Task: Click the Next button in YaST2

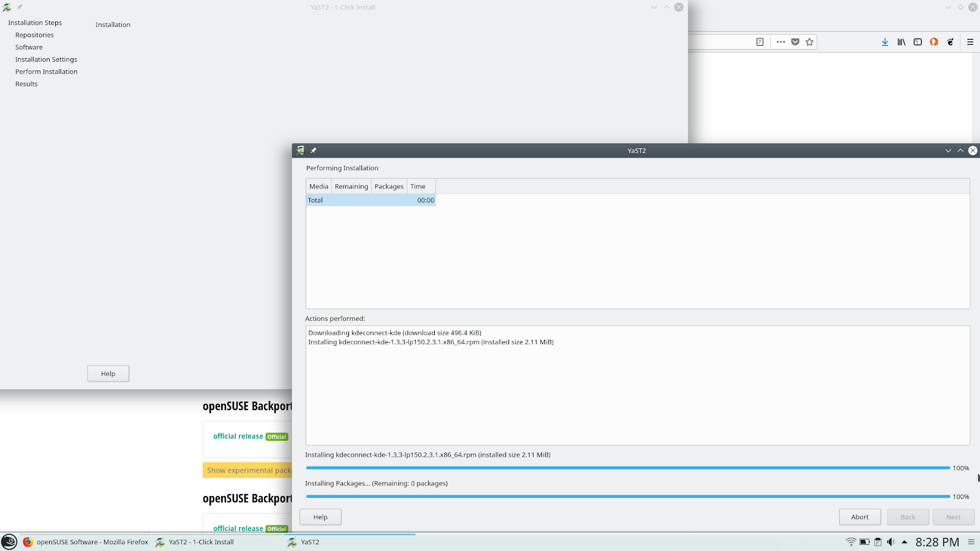Action: pyautogui.click(x=953, y=517)
